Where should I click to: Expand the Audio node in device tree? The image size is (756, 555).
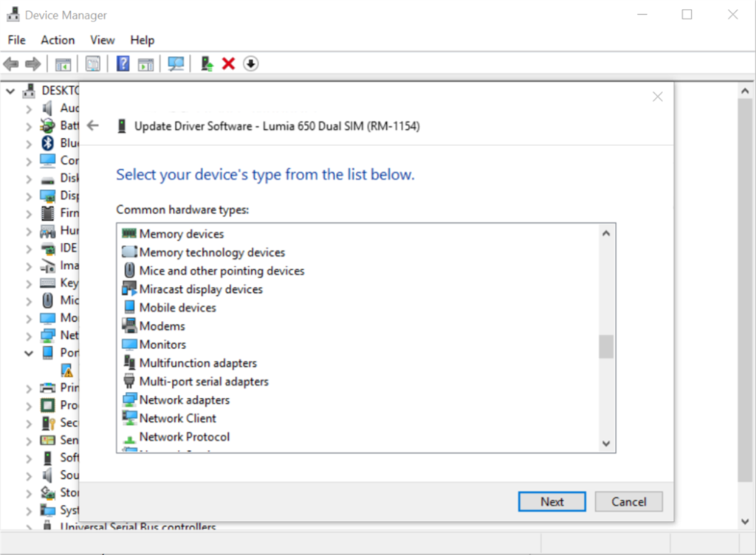(x=29, y=109)
